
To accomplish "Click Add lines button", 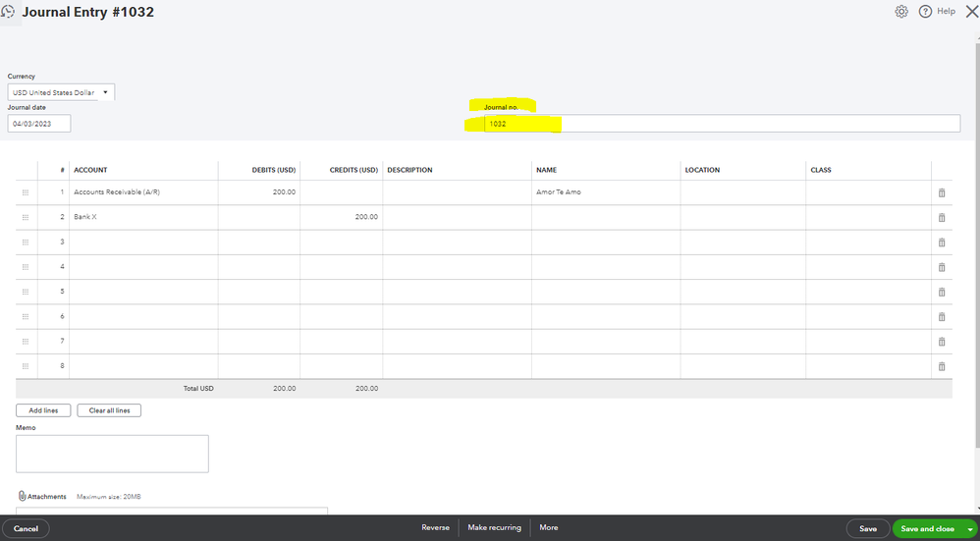I will (x=43, y=410).
